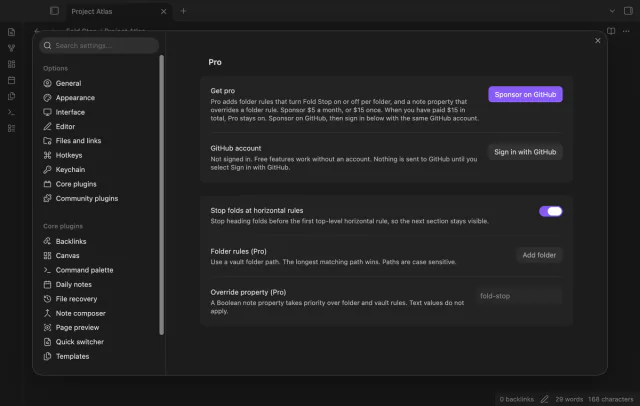The height and width of the screenshot is (406, 640).
Task: Open command palette ribbon icon
Action: pyautogui.click(x=11, y=112)
